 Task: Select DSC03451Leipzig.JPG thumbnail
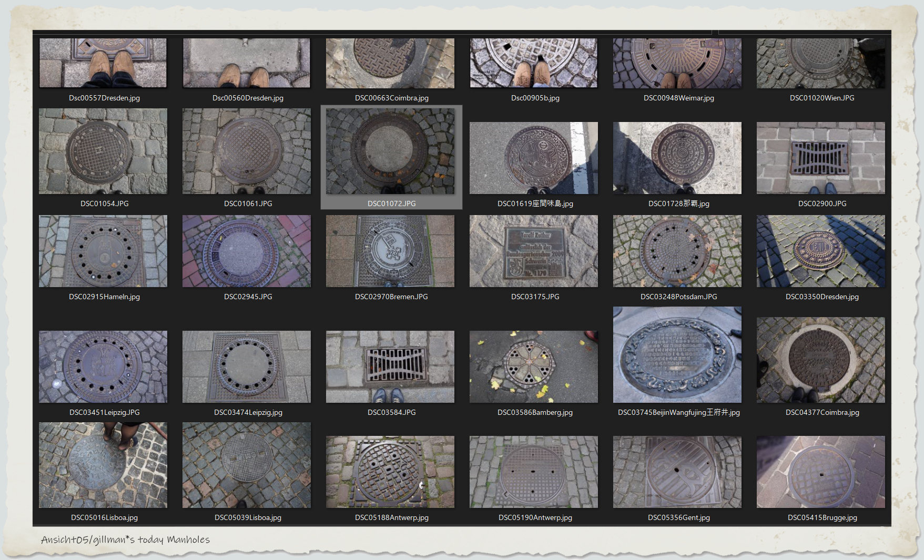(x=103, y=367)
